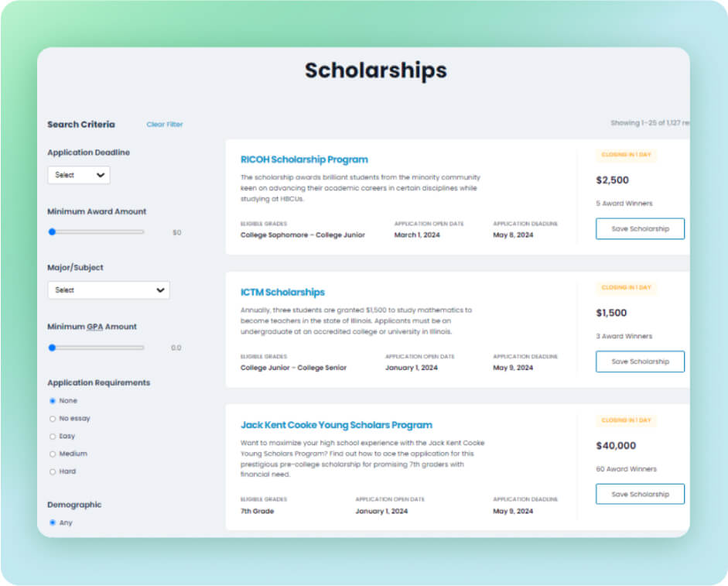Select Hard application requirement
This screenshot has height=586, width=728.
tap(53, 471)
